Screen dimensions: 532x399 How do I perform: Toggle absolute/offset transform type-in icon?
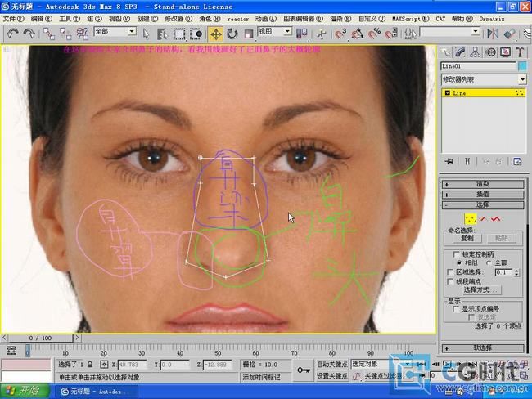pyautogui.click(x=104, y=365)
